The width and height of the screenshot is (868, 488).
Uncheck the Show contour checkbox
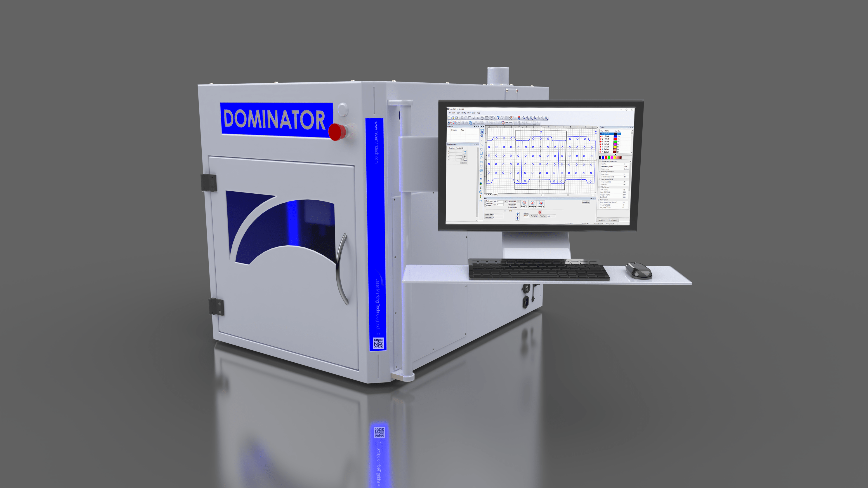click(x=509, y=207)
